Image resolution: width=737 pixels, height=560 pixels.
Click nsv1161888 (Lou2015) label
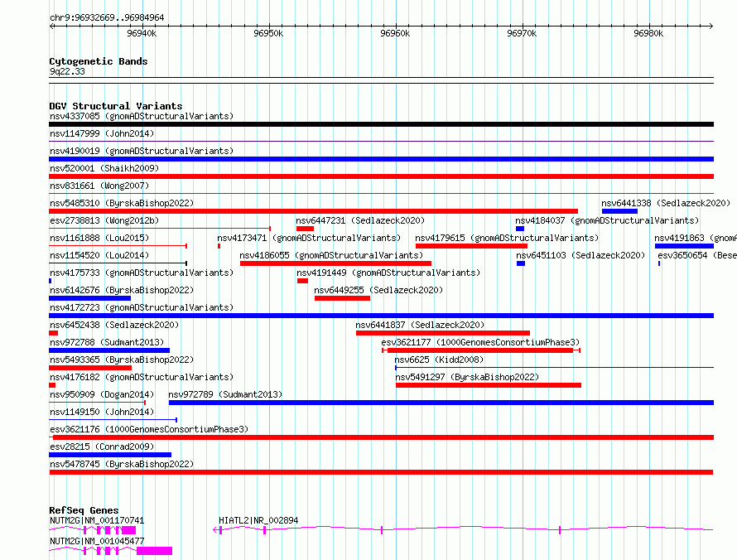tap(99, 238)
